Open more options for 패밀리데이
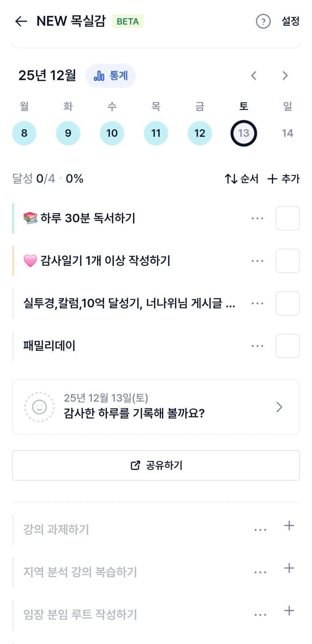The height and width of the screenshot is (644, 312). (257, 346)
